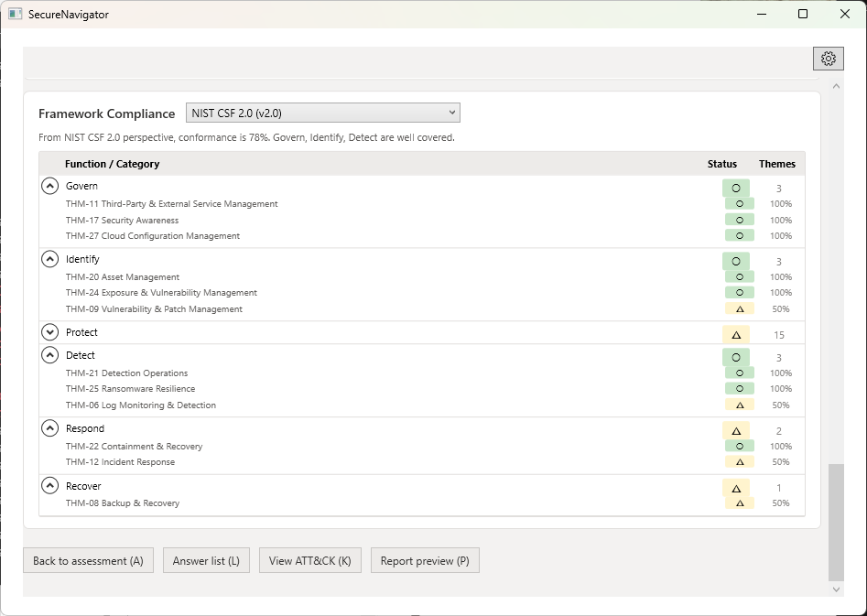The width and height of the screenshot is (867, 616).
Task: Click the Back to assessment button
Action: [88, 560]
